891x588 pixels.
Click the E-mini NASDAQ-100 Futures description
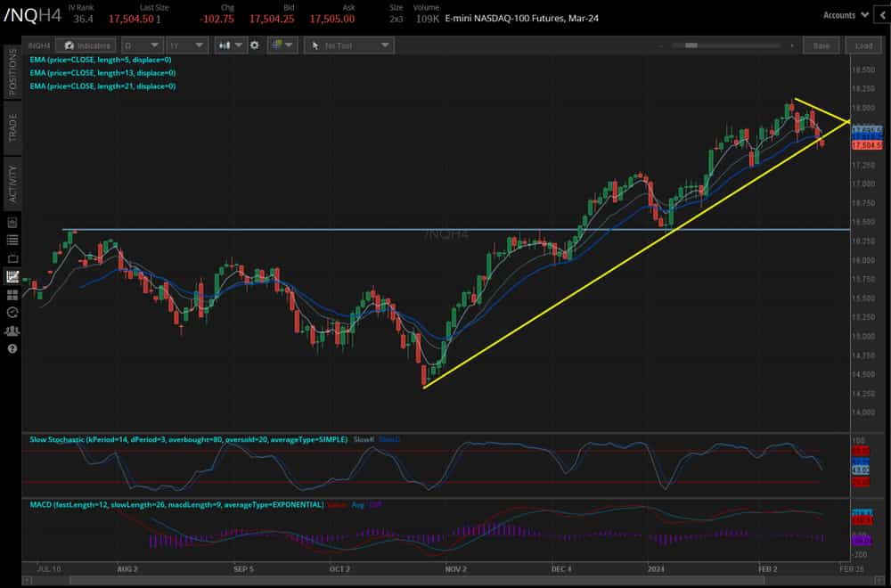tap(521, 18)
